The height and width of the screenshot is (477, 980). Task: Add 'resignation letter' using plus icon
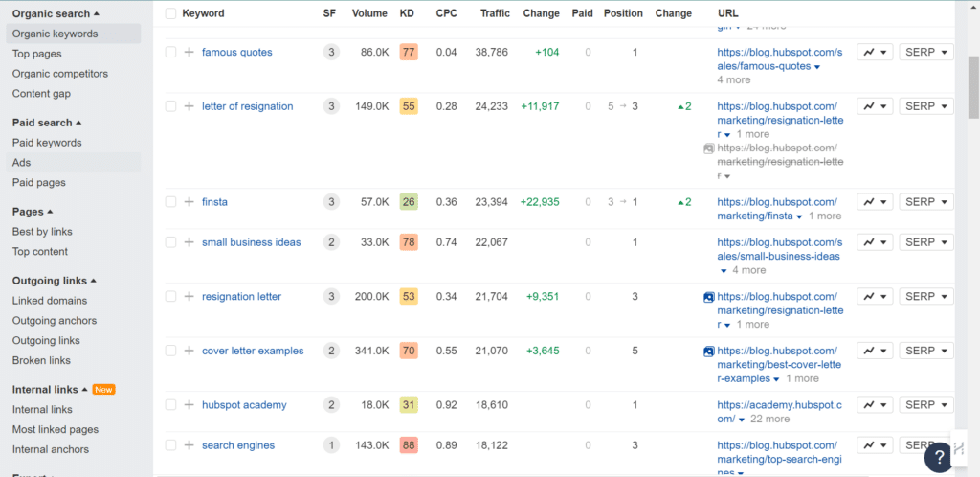(x=189, y=297)
